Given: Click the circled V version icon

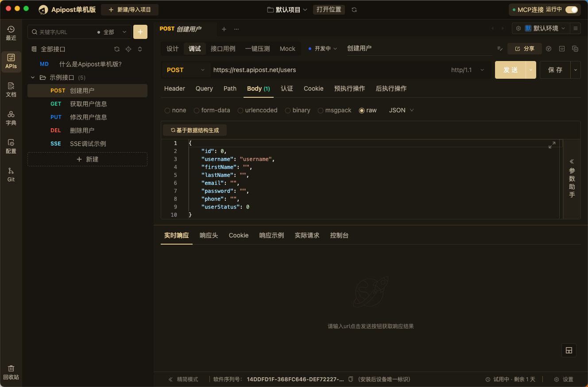Looking at the screenshot, I should coord(549,49).
